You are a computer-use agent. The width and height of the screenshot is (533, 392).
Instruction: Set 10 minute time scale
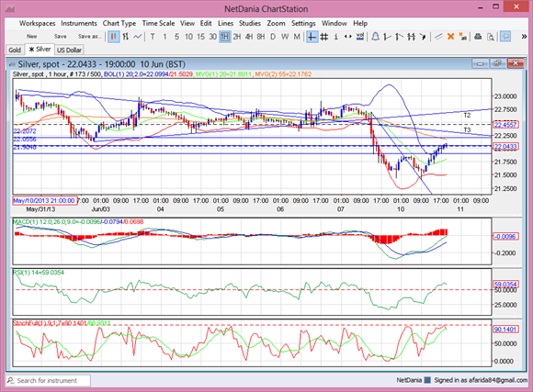point(188,37)
